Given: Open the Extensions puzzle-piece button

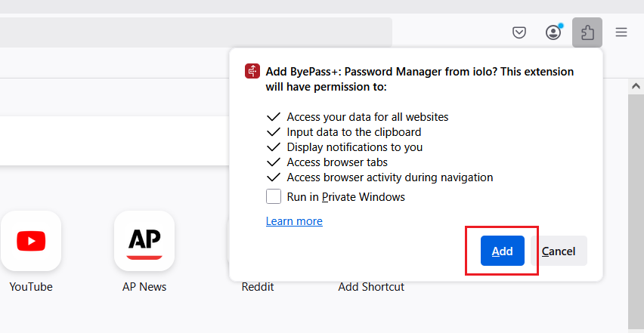Looking at the screenshot, I should [x=587, y=32].
